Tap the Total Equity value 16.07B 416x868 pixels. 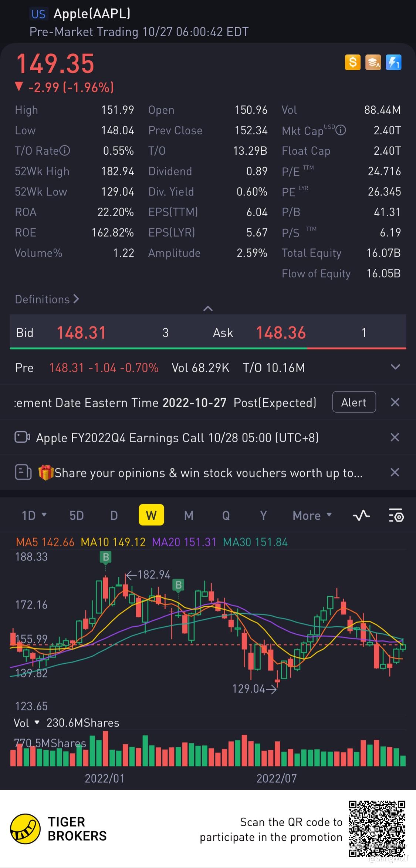point(383,252)
